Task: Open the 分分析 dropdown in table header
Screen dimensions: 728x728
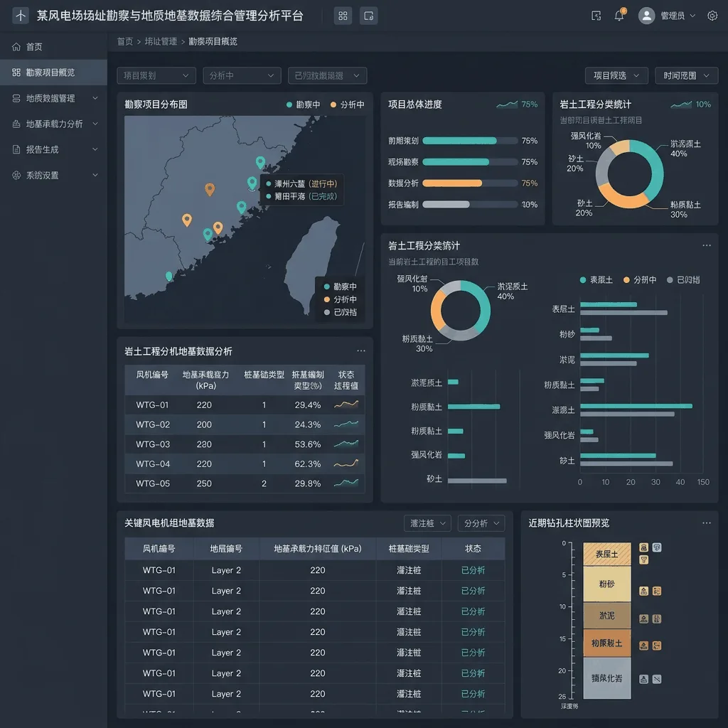Action: (481, 523)
